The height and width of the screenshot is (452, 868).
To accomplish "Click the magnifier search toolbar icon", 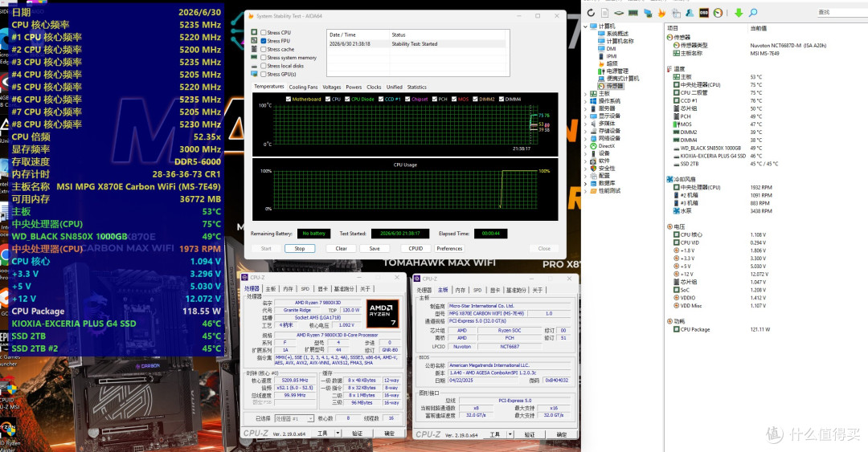I will click(x=753, y=13).
